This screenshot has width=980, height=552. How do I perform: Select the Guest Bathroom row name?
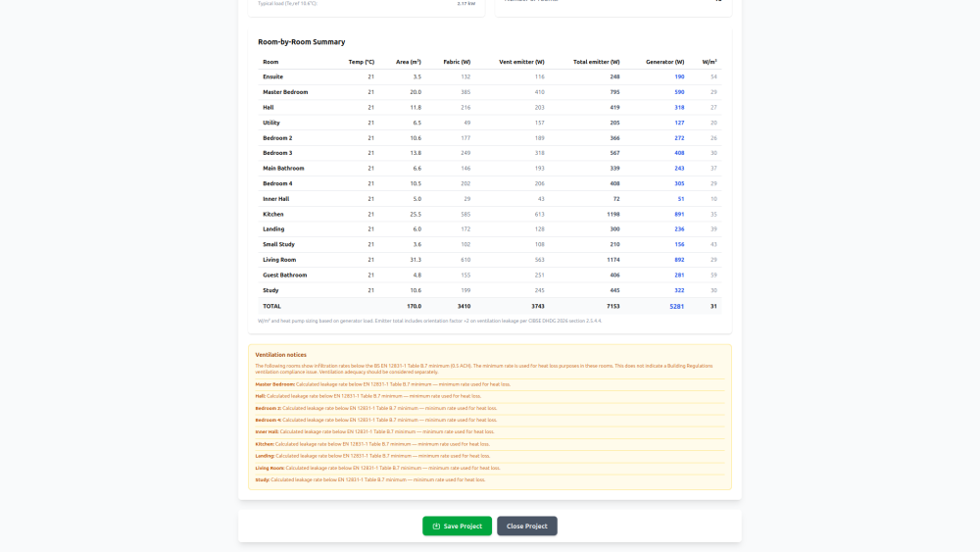click(284, 276)
